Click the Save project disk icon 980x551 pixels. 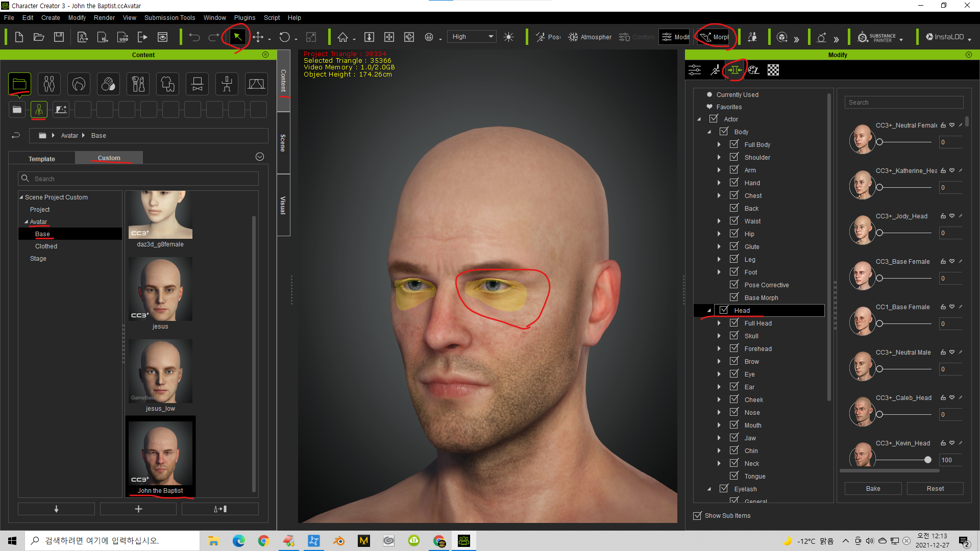(x=59, y=37)
